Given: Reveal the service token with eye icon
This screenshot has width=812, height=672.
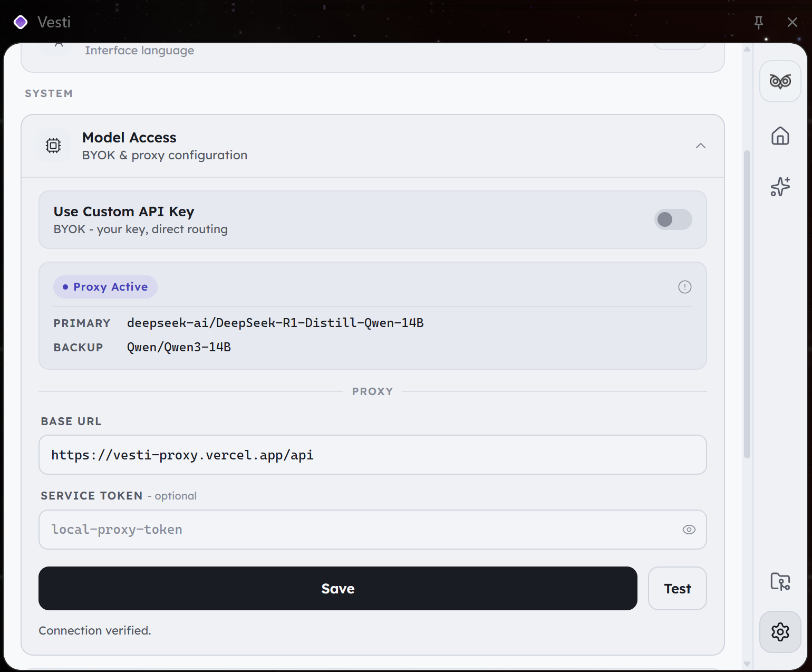Looking at the screenshot, I should pyautogui.click(x=689, y=530).
